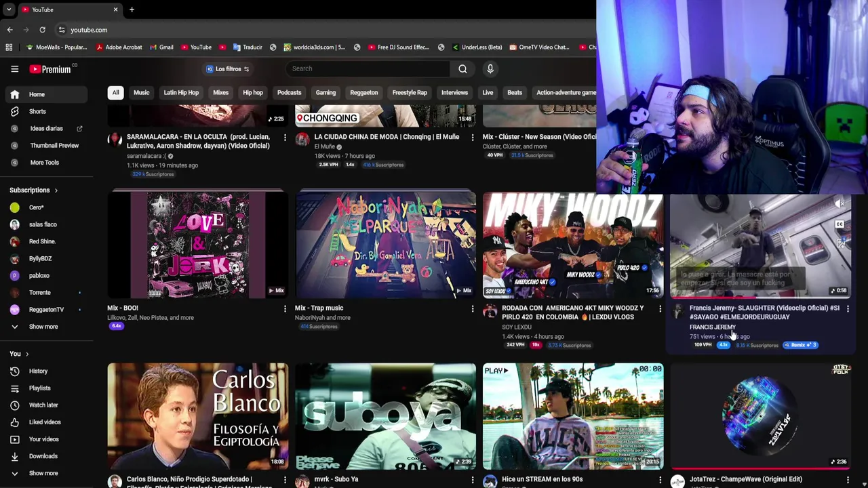Open More Tools in sidebar
Viewport: 868px width, 488px height.
[x=44, y=163]
